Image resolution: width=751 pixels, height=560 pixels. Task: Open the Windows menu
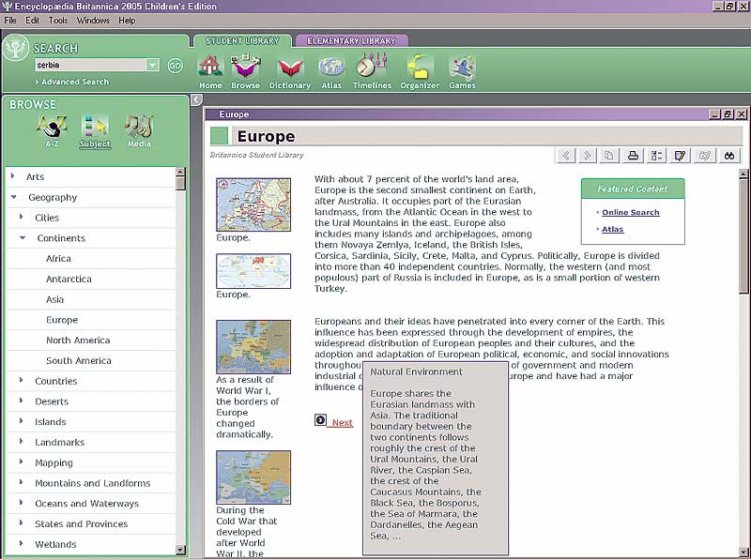93,20
